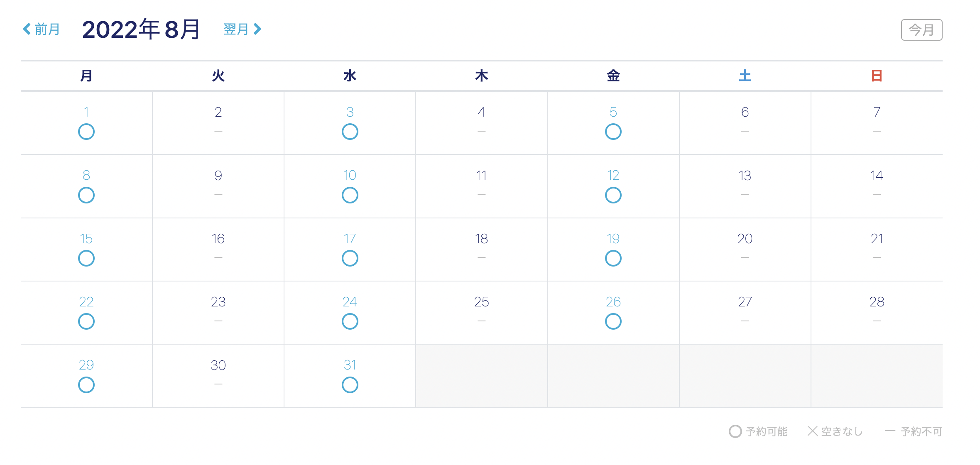
Task: Pick the available circle on August 26
Action: pos(613,321)
